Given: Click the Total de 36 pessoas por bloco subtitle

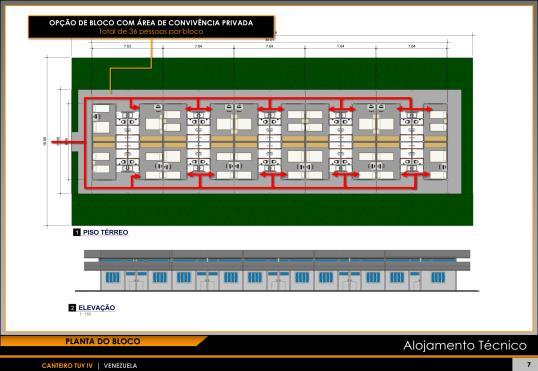Looking at the screenshot, I should 151,32.
